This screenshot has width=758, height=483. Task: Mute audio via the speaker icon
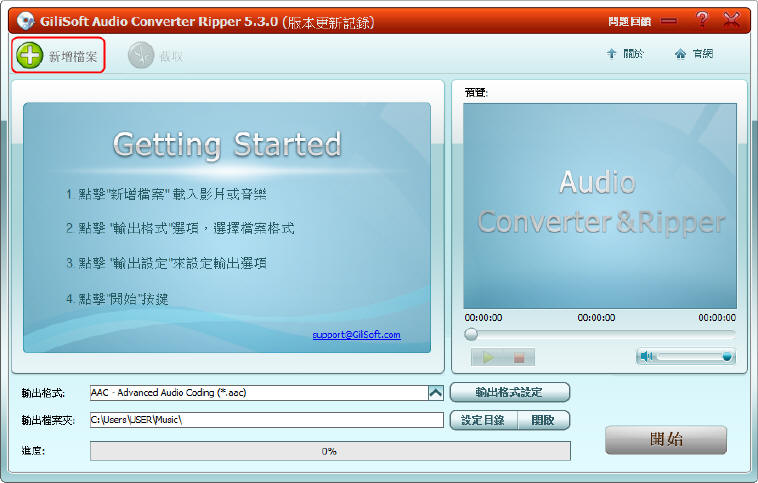pos(647,356)
